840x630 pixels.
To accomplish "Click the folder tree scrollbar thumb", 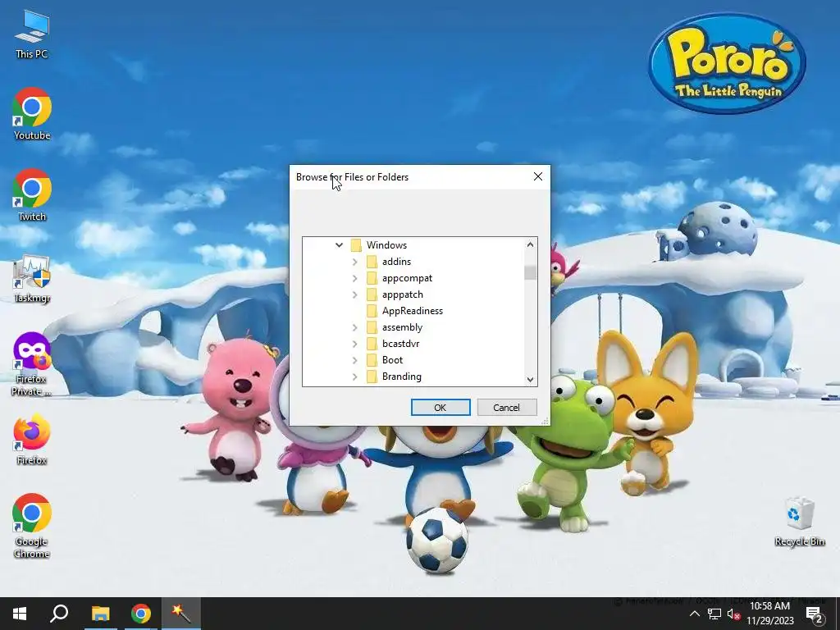I will (x=531, y=272).
